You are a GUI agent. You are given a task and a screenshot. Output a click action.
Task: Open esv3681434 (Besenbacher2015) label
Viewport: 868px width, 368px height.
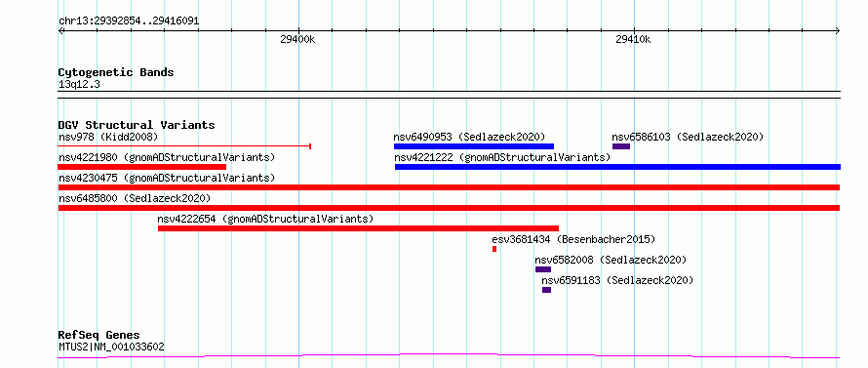coord(573,239)
